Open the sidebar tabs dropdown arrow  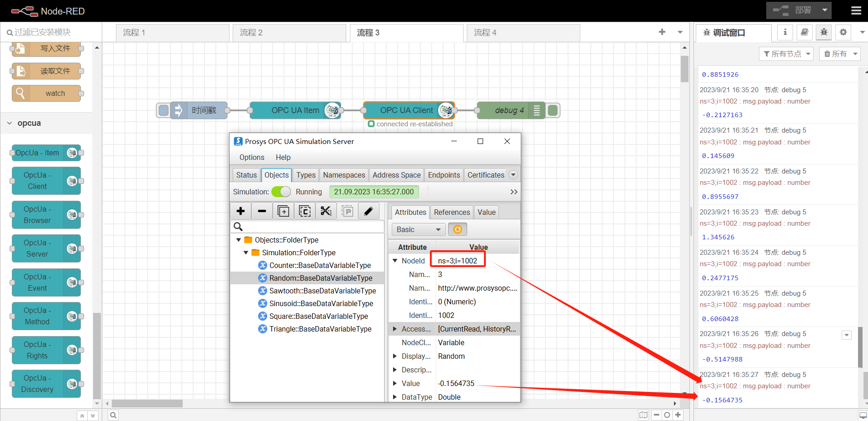[x=862, y=32]
